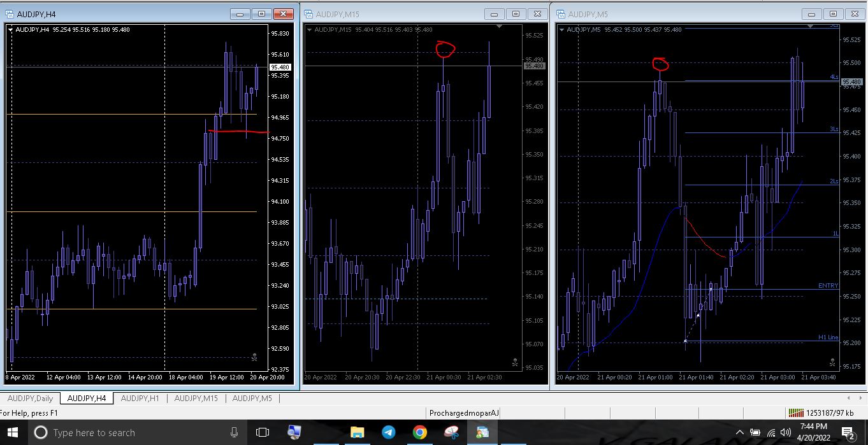Open the notification center icon
The image size is (868, 445).
click(x=849, y=434)
